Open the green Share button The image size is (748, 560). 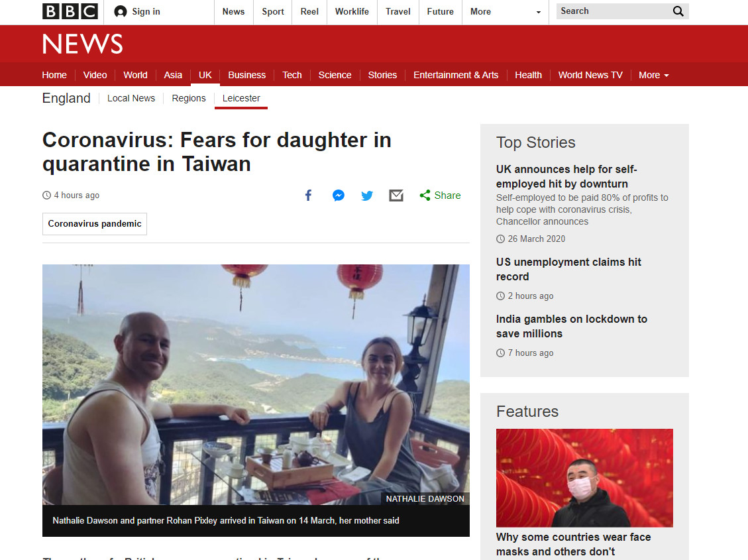click(x=440, y=195)
